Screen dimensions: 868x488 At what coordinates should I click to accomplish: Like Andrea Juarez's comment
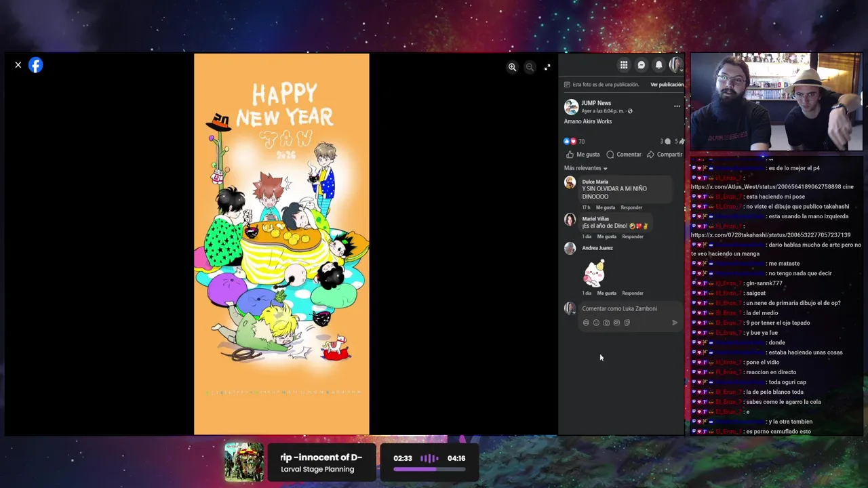[x=607, y=293]
